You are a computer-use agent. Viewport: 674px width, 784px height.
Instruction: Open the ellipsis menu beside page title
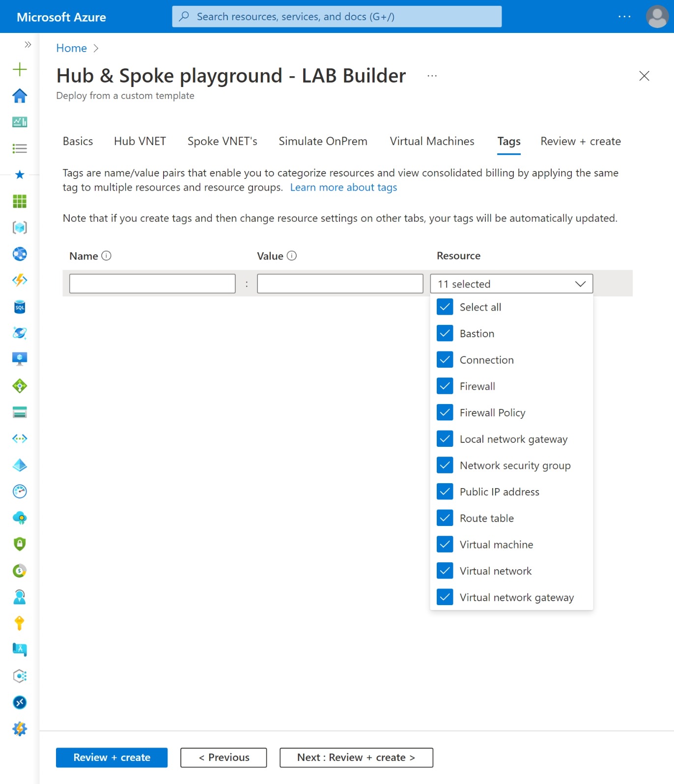432,76
